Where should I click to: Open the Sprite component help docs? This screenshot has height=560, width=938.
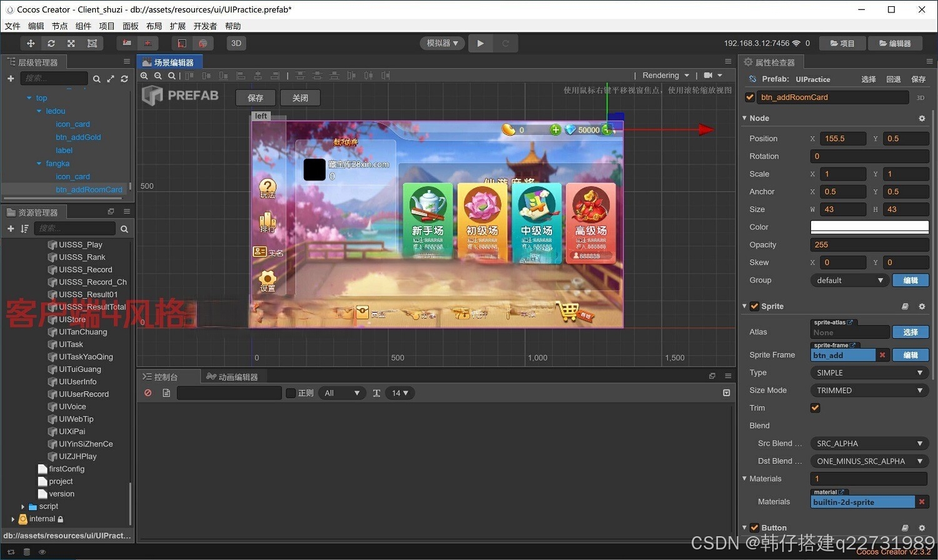click(x=905, y=306)
